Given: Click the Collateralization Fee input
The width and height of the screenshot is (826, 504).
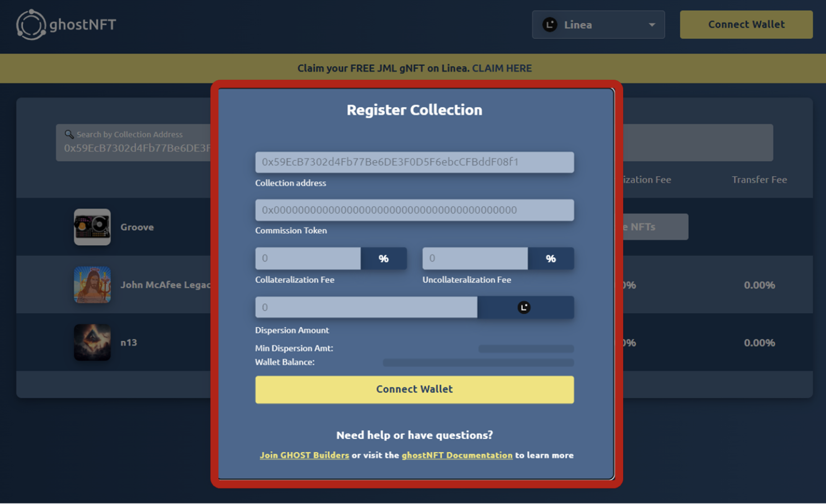Looking at the screenshot, I should click(308, 259).
